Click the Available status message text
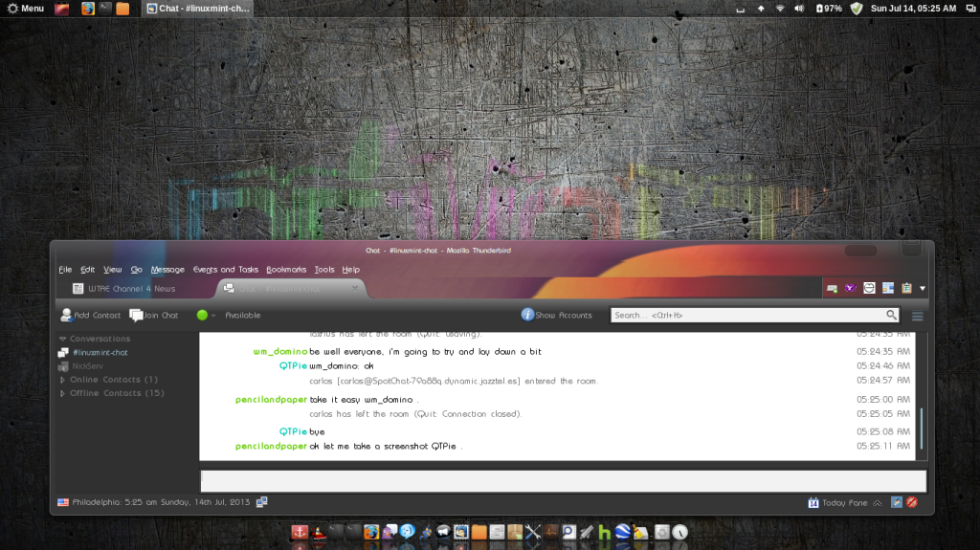 242,316
